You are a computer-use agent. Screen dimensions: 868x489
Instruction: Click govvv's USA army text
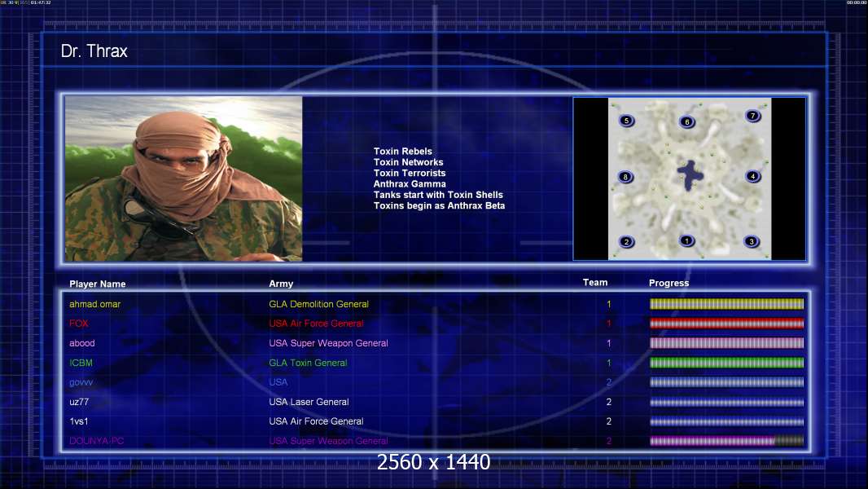point(278,382)
